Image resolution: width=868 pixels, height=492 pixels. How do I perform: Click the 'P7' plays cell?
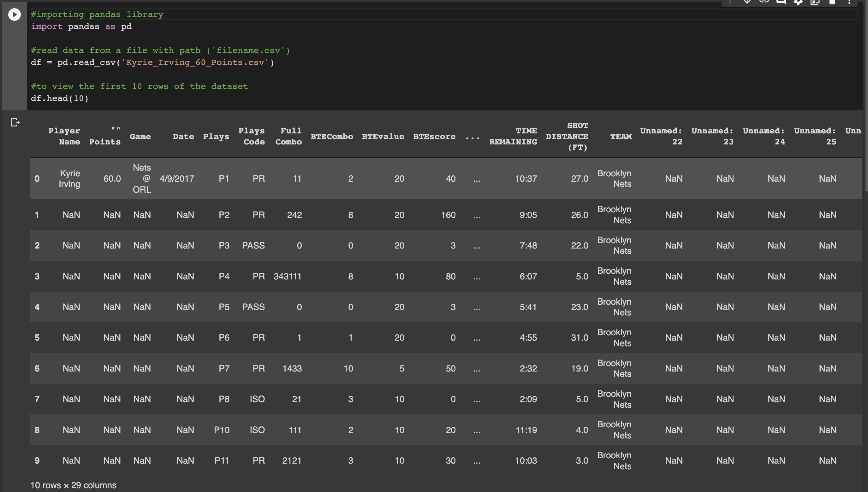(224, 368)
